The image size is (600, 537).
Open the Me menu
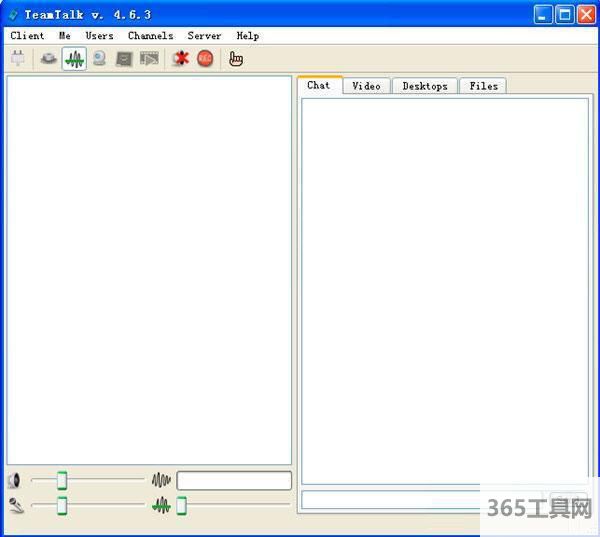[65, 36]
